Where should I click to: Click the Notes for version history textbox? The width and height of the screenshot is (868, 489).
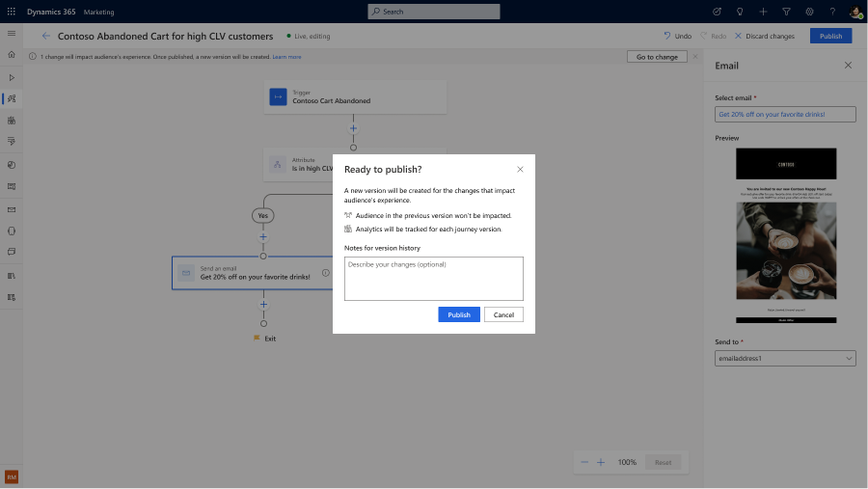pos(433,279)
